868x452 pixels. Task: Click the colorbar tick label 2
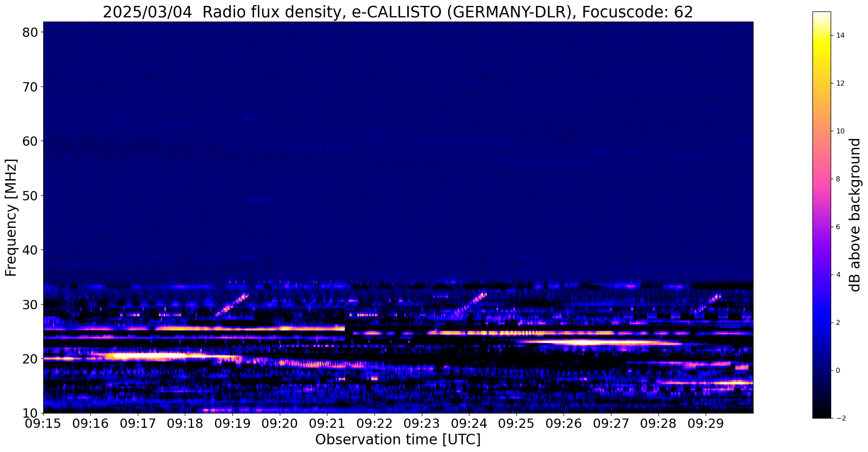(x=837, y=323)
